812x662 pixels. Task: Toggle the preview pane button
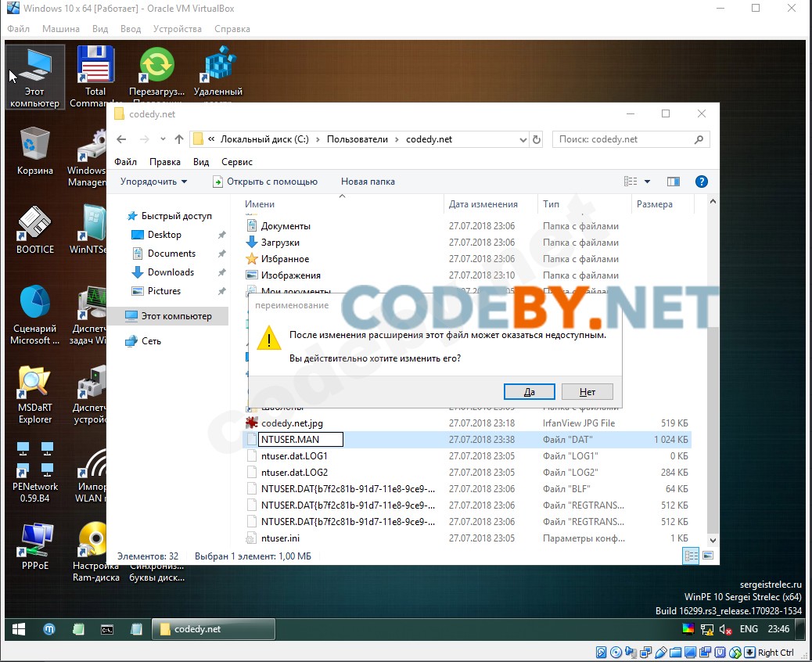click(x=674, y=182)
